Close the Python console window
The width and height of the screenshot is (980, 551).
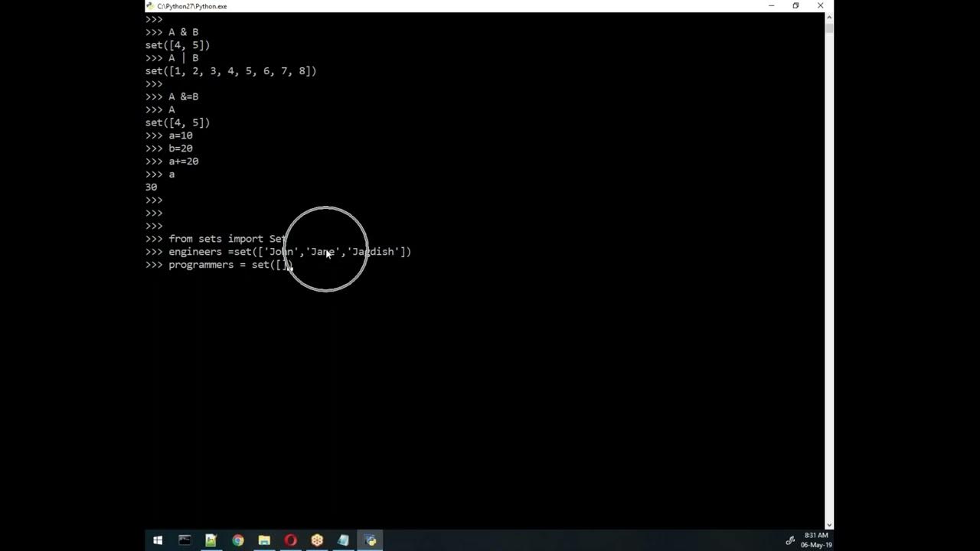pos(820,6)
